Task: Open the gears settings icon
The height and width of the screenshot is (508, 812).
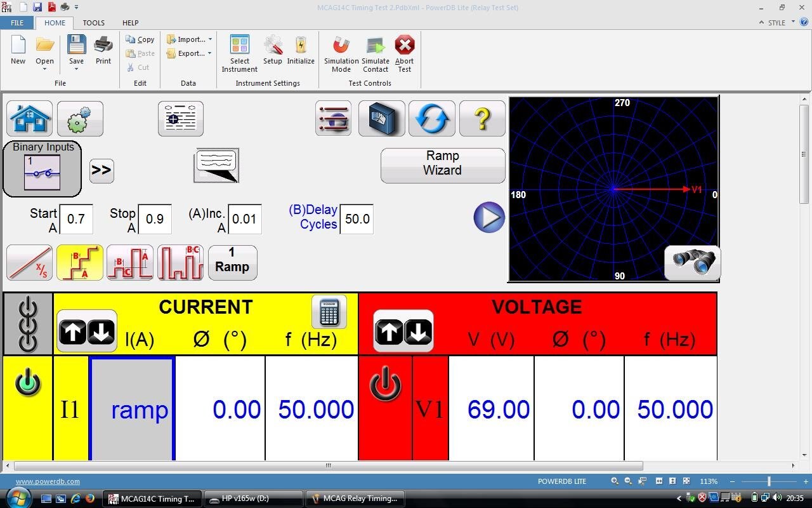Action: [x=80, y=118]
